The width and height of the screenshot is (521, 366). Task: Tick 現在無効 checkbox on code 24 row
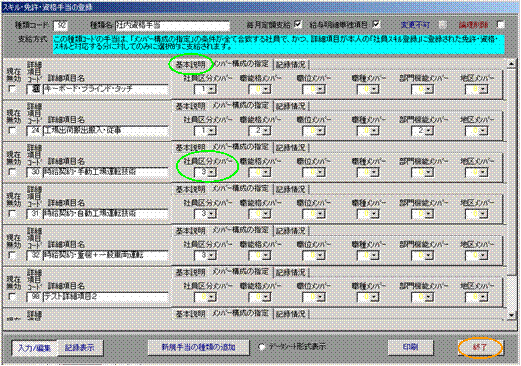[12, 131]
